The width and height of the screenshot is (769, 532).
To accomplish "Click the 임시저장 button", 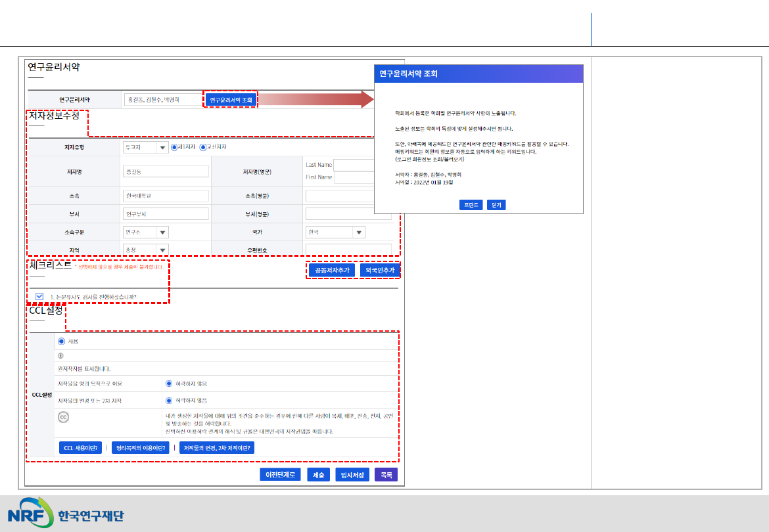I will pos(352,475).
